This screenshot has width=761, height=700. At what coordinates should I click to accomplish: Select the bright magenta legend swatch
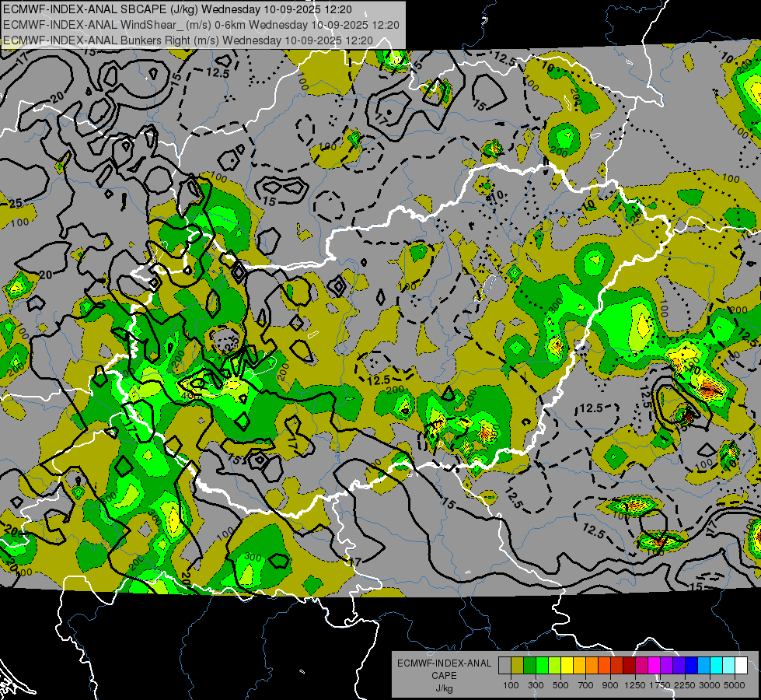(655, 666)
